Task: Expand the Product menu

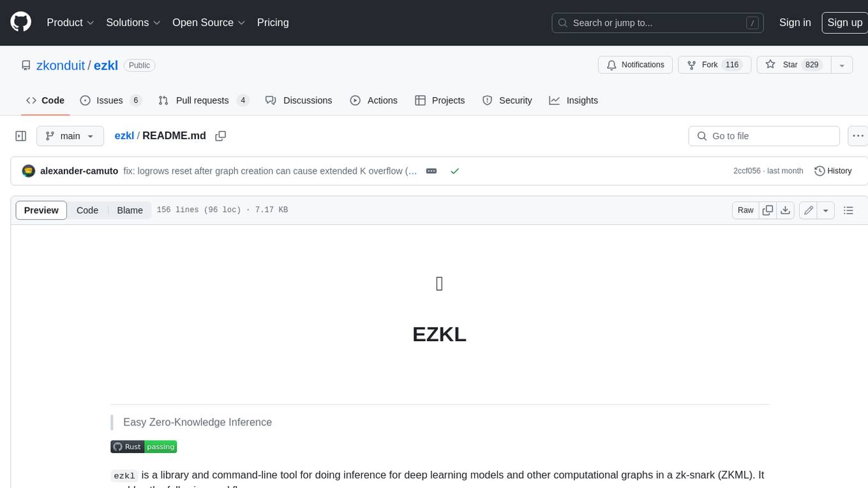Action: tap(70, 22)
